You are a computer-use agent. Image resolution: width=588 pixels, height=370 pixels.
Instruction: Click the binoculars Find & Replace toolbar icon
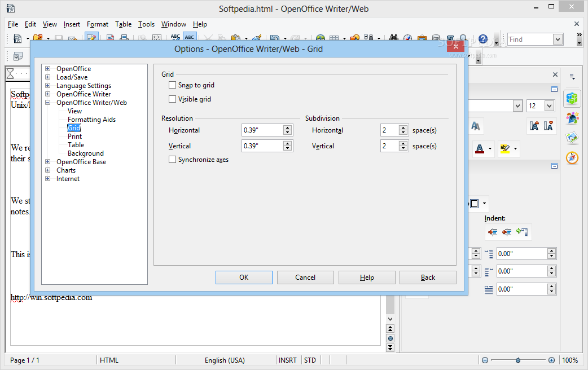pos(394,38)
